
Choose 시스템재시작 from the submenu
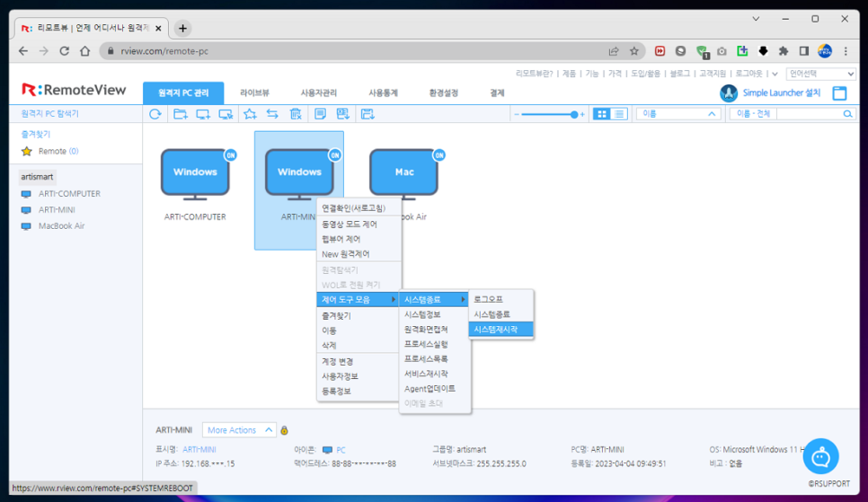[x=501, y=330]
